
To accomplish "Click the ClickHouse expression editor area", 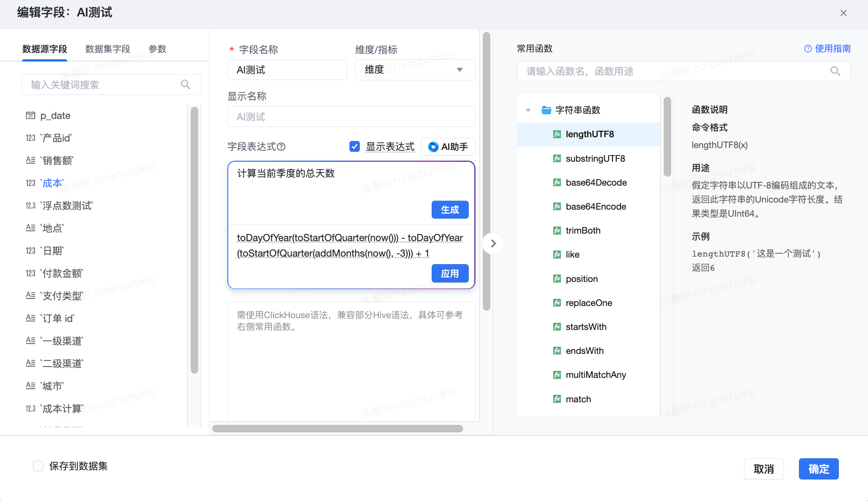I will tap(351, 362).
